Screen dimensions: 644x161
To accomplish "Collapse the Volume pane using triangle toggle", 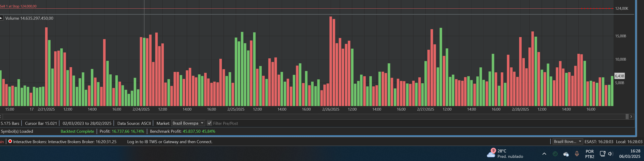I will click(1, 18).
